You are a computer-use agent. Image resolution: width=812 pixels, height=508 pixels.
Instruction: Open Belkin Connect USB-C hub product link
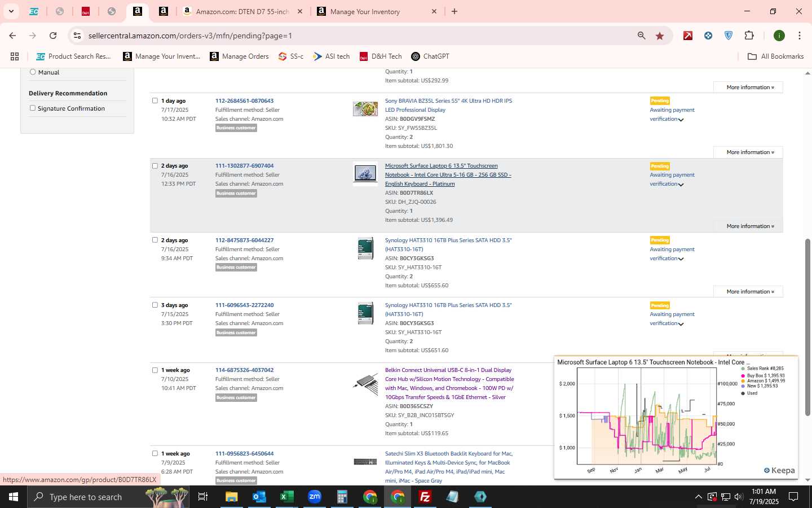click(x=449, y=384)
